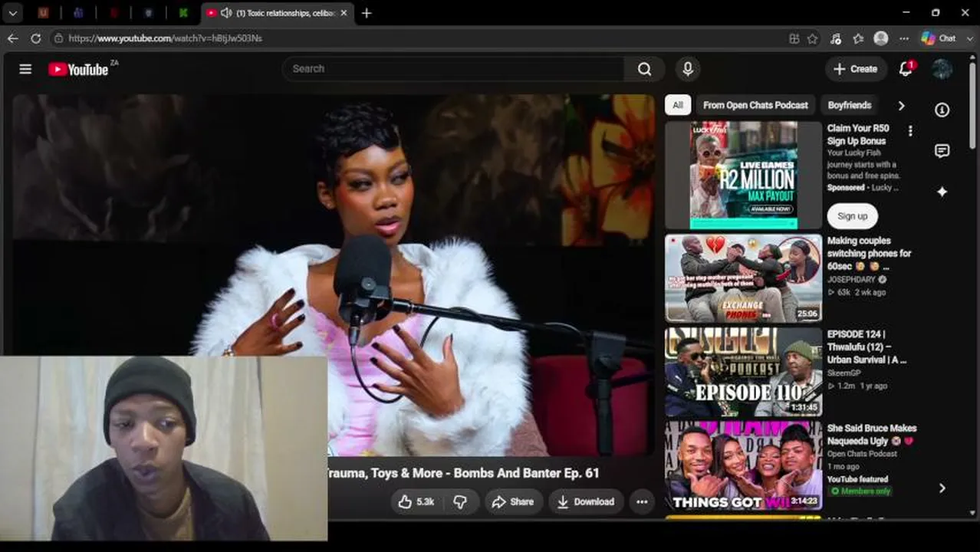Mute the tab via speaker icon
This screenshot has height=552, width=980.
pos(225,13)
